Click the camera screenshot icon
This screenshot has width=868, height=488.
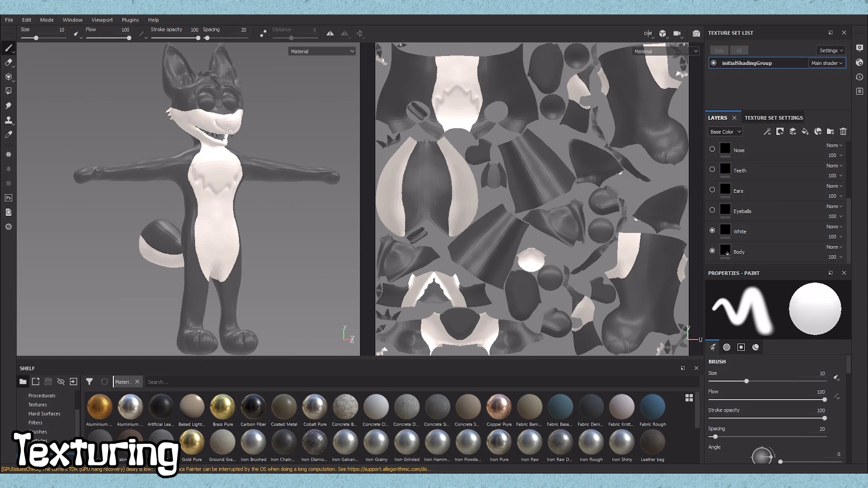[x=696, y=33]
